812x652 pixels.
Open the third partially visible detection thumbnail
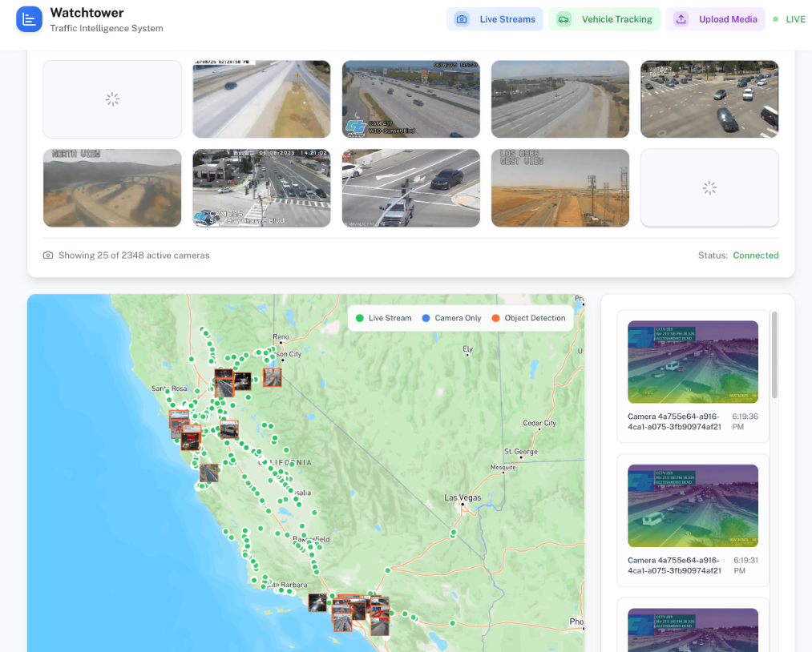point(693,630)
